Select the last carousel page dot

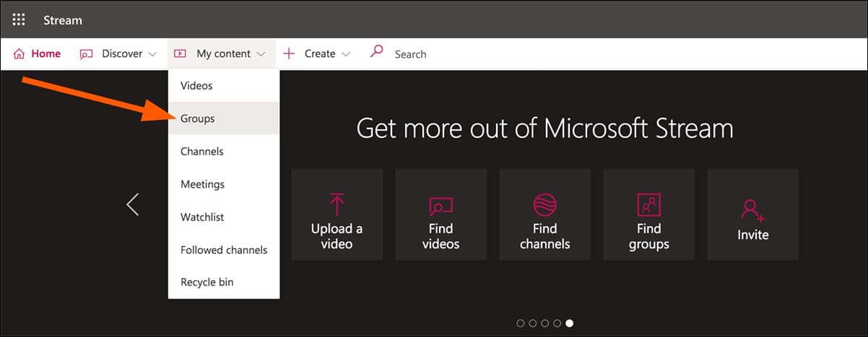point(570,323)
